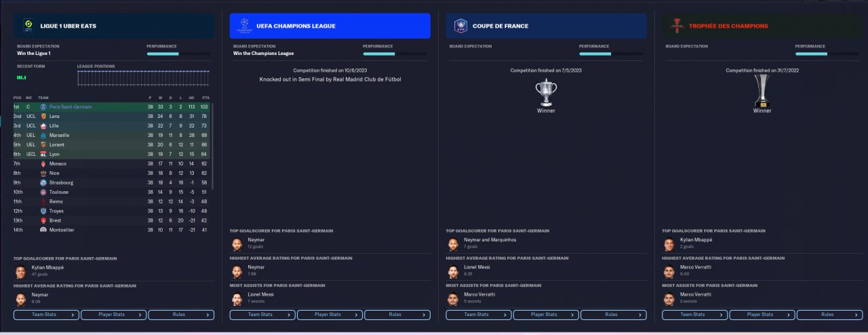
Task: Select Lionel Messi name under Coupe de France rating
Action: [x=479, y=267]
